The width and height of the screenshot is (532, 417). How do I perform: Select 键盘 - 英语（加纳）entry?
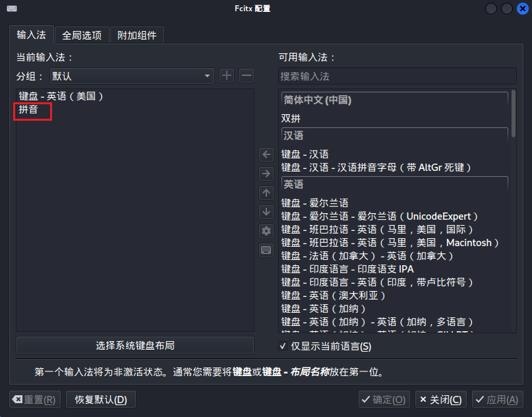click(x=395, y=309)
